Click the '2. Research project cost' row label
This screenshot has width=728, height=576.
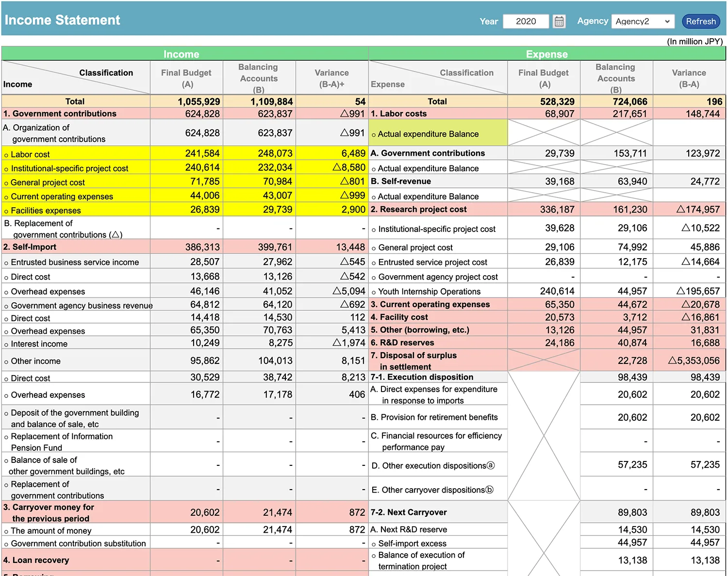(418, 209)
